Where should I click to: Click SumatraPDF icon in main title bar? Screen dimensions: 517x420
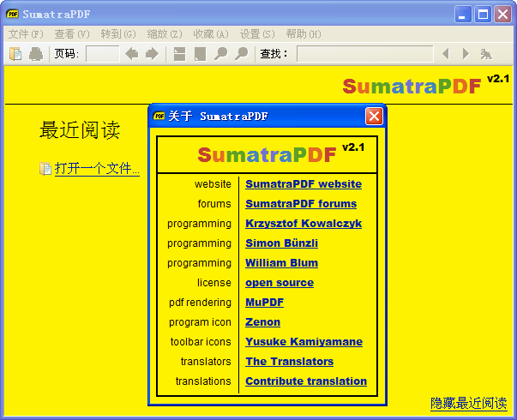pyautogui.click(x=12, y=14)
